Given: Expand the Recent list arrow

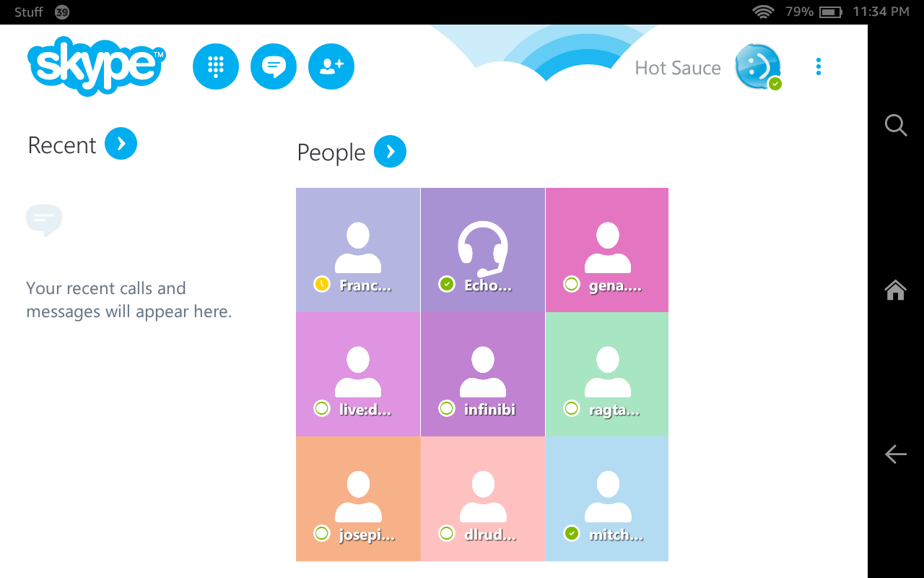Looking at the screenshot, I should tap(121, 144).
